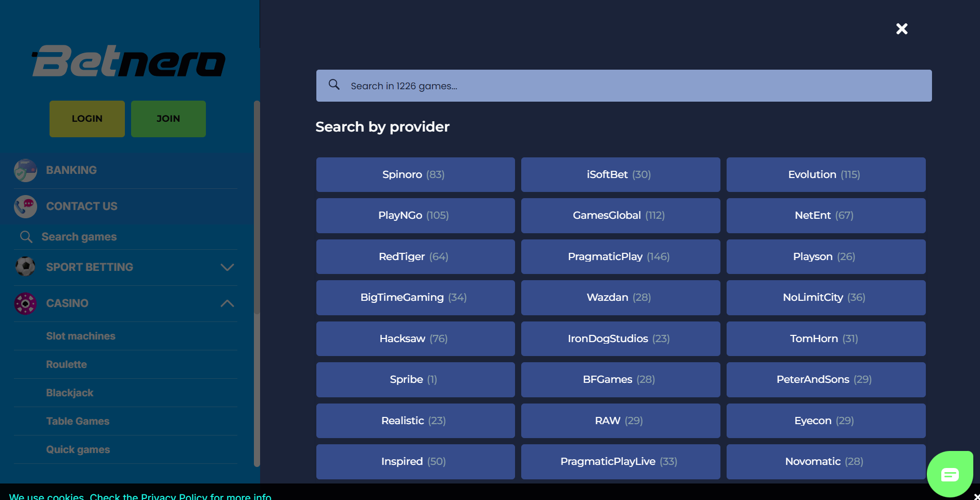Browse PragmaticPlayLive provider games

pos(620,462)
